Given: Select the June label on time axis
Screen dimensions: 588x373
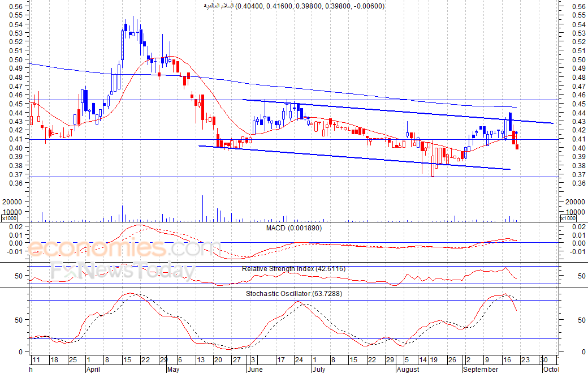Looking at the screenshot, I should (x=254, y=369).
